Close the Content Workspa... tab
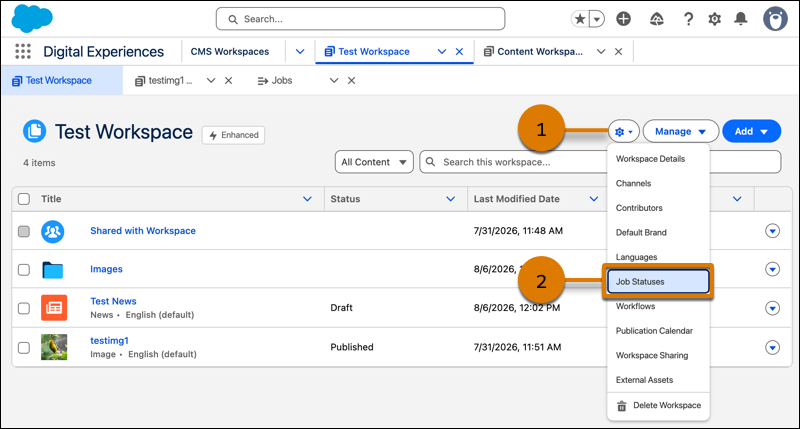The height and width of the screenshot is (429, 800). (x=618, y=52)
